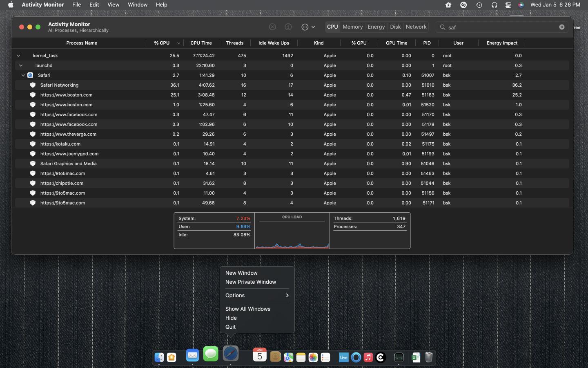This screenshot has height=368, width=588.
Task: Collapse the kernel_task disclosure chevron
Action: [x=18, y=56]
